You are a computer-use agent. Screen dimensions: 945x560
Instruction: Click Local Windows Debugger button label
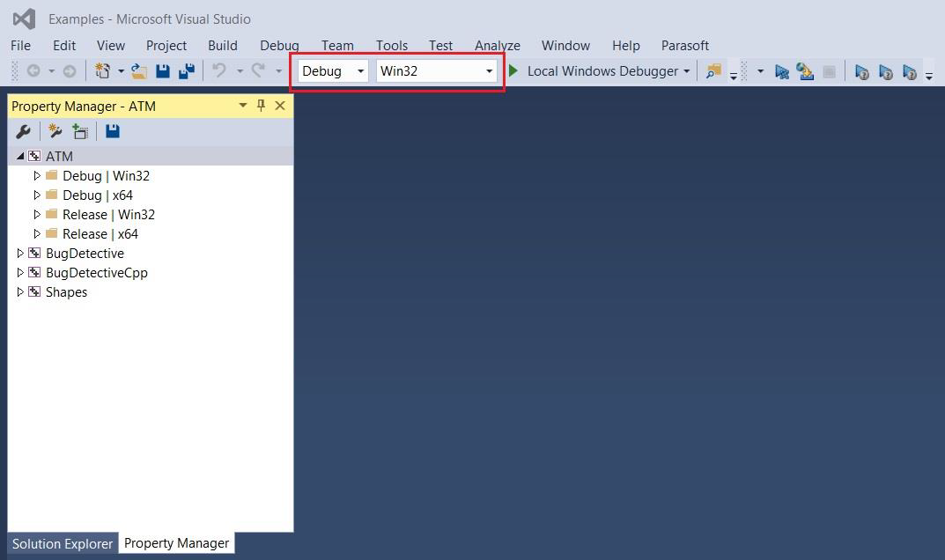602,71
